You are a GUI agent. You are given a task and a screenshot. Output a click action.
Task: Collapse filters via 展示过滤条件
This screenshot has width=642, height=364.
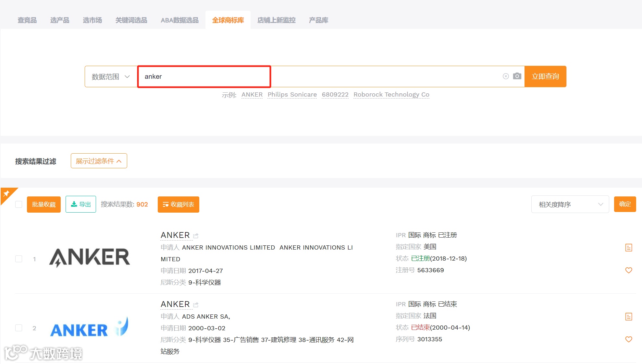[99, 161]
